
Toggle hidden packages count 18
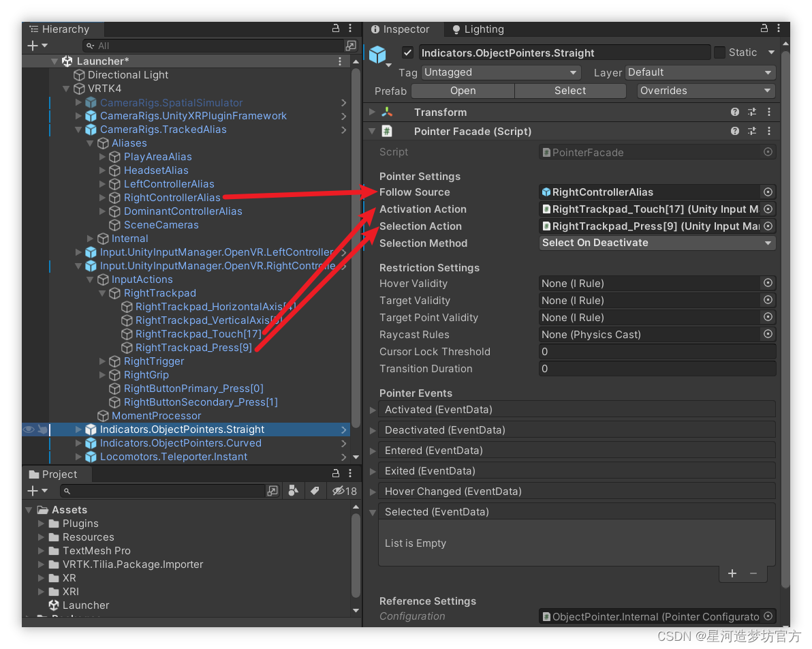[345, 490]
